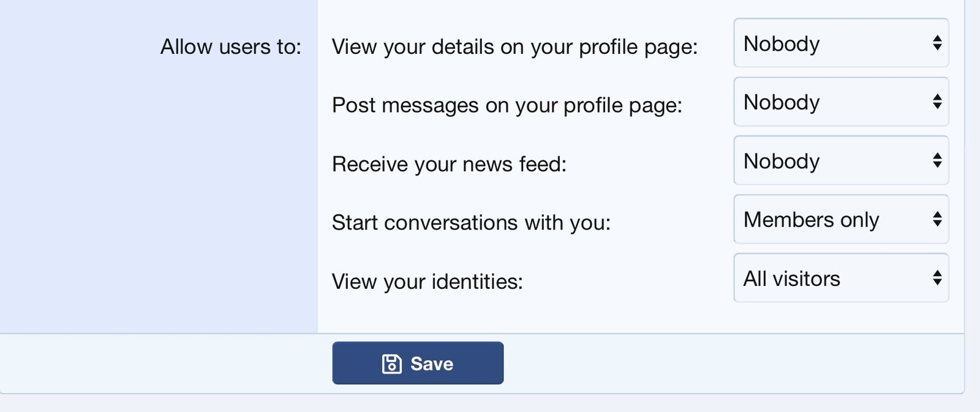Image resolution: width=980 pixels, height=412 pixels.
Task: Click the "Receive your news feed" label
Action: pos(449,164)
